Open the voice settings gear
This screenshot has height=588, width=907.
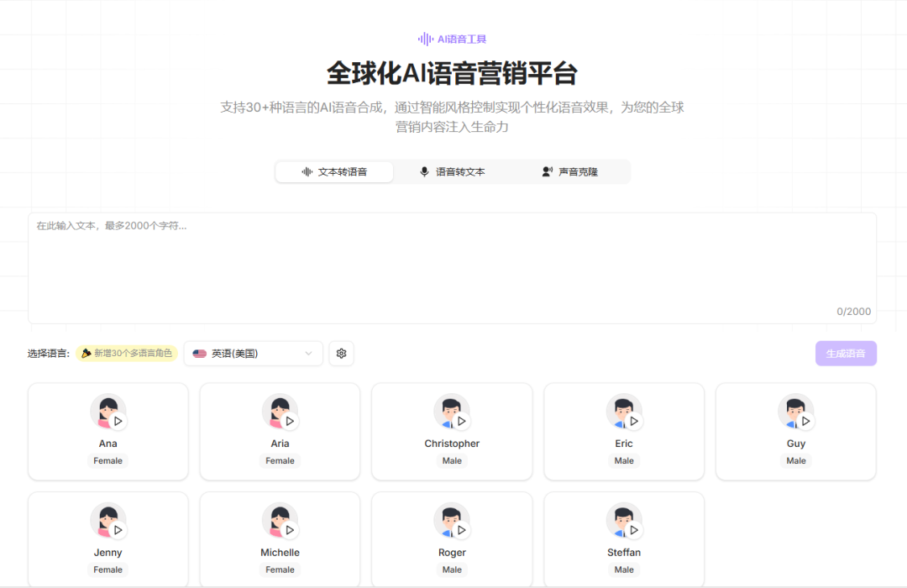tap(341, 353)
